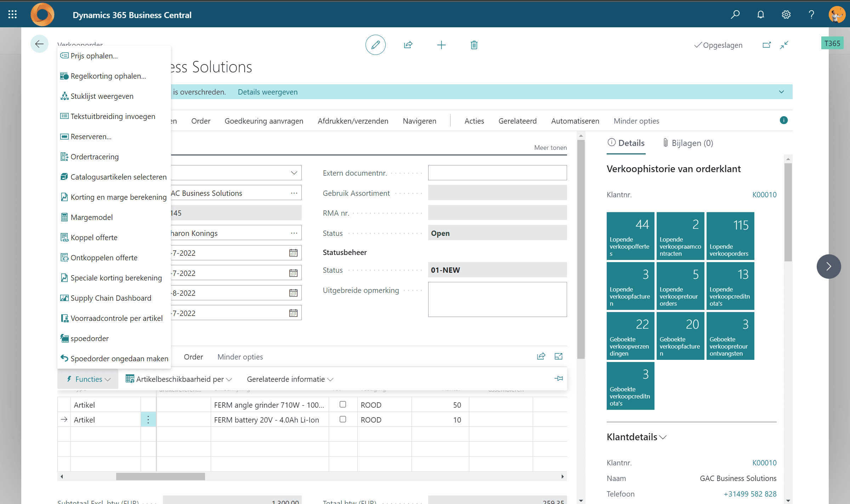
Task: Open customer number K00010 under Verkoophistorie
Action: 764,194
